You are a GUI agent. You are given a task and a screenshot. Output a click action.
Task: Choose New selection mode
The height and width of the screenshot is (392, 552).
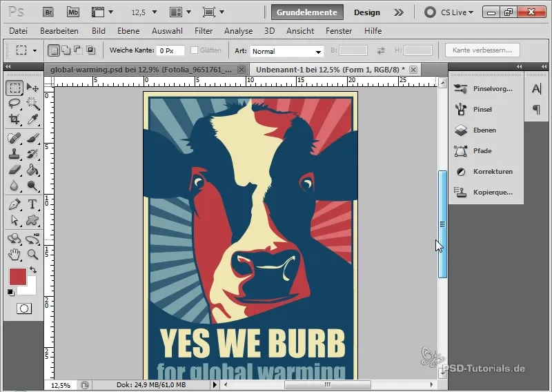54,50
